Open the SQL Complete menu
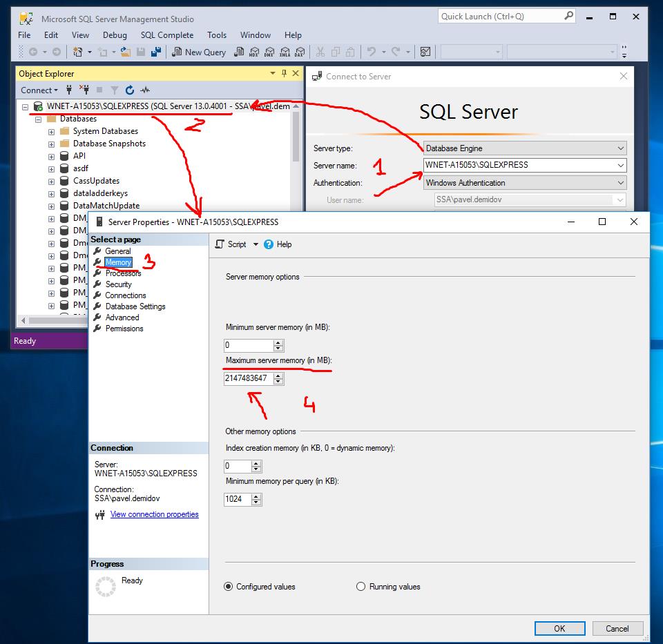 click(167, 35)
